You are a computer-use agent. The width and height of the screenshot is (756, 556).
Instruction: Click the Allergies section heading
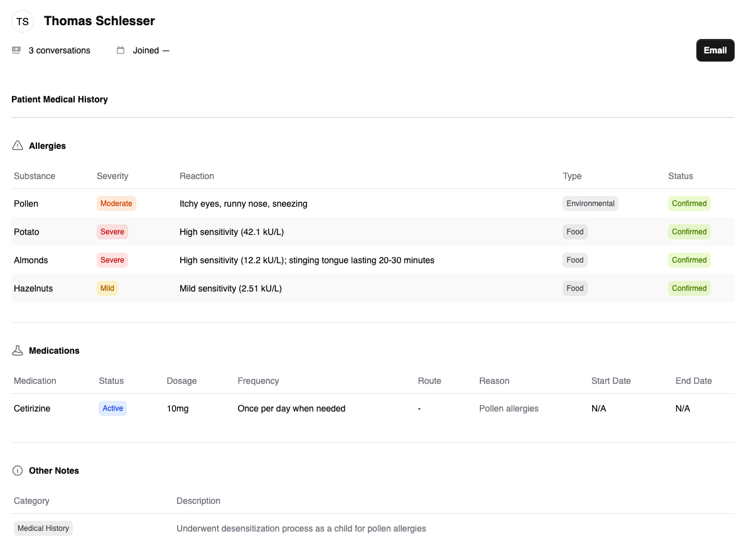[47, 146]
